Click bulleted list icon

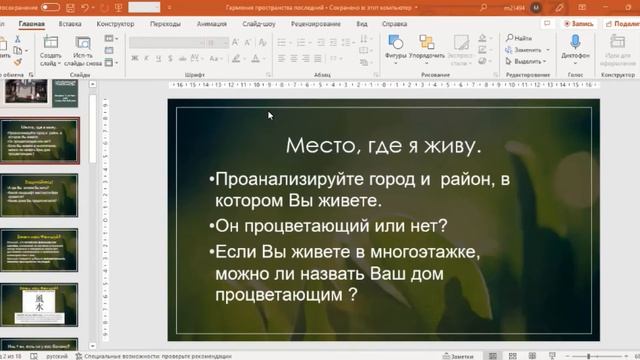[282, 42]
